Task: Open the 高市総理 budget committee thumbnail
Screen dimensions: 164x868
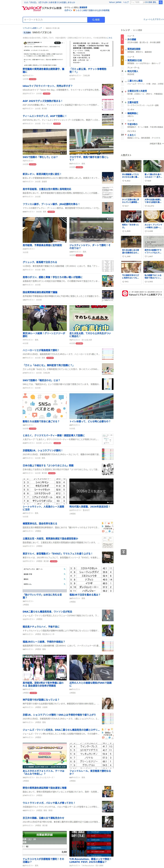Action: (x=45, y=230)
